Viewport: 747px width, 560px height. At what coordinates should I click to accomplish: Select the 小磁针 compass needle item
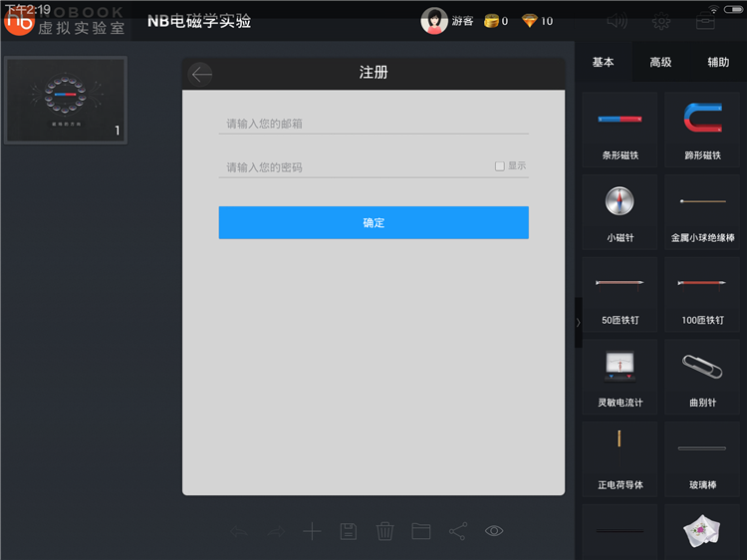620,212
